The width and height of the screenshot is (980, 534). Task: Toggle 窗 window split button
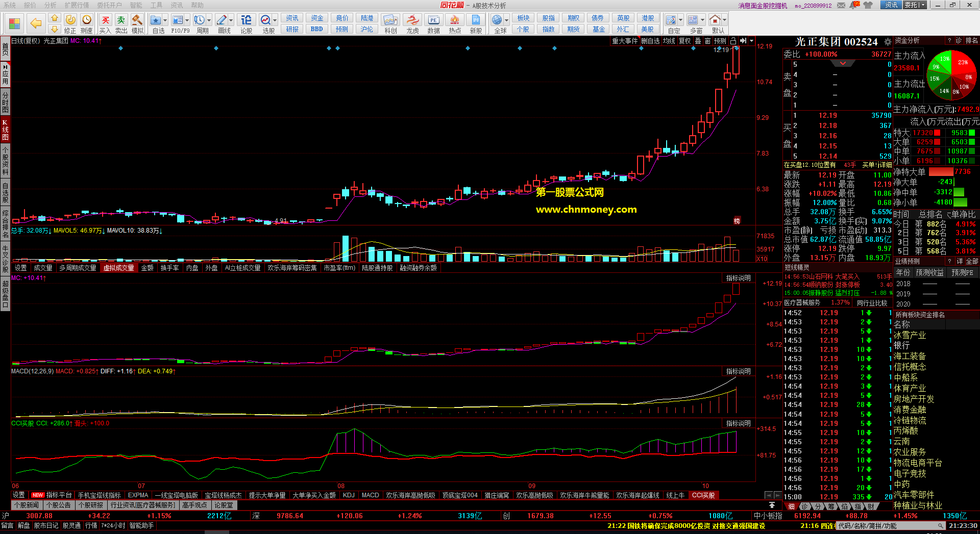[707, 41]
